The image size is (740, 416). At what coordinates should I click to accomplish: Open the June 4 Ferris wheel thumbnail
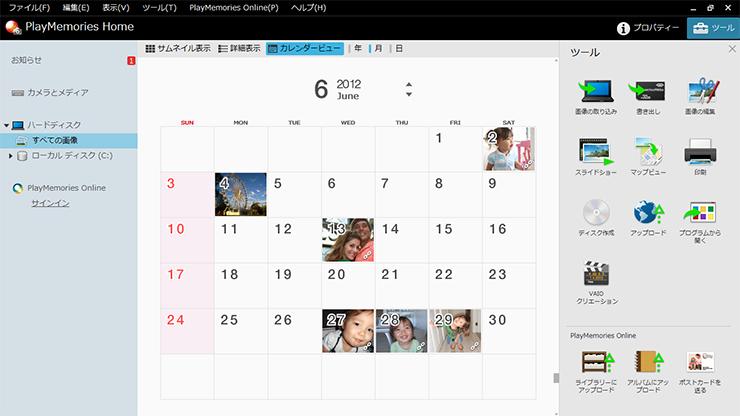(x=240, y=194)
